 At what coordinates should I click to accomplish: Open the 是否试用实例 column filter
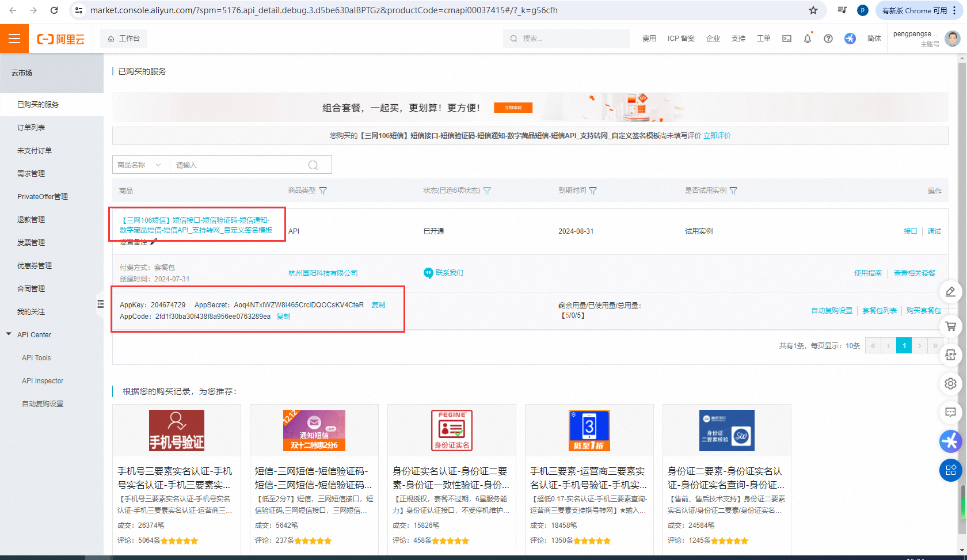click(x=733, y=191)
